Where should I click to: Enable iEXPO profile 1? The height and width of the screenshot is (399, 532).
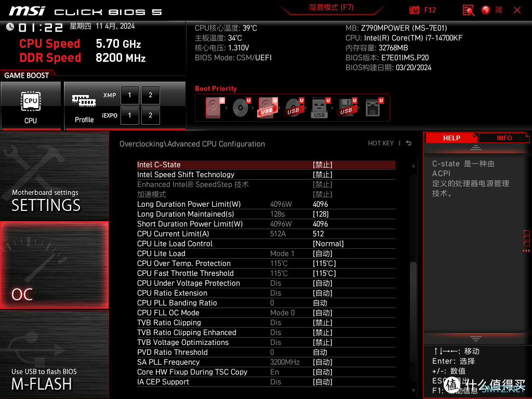click(x=129, y=115)
